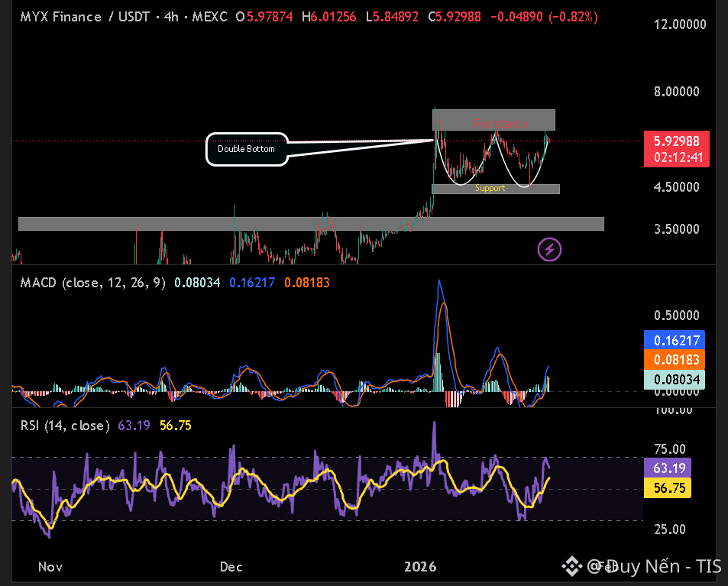Click the 75.00 RSI axis label
728x586 pixels.
click(669, 449)
